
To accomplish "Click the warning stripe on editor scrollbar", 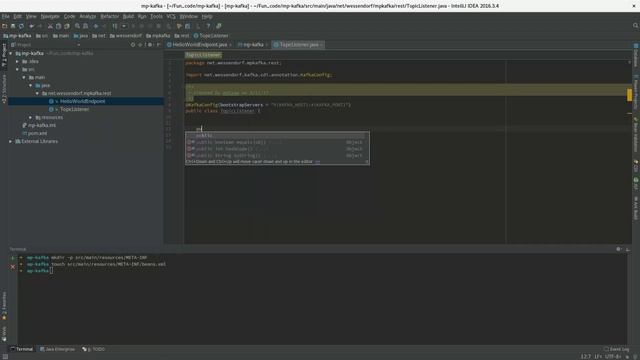I will 629,95.
